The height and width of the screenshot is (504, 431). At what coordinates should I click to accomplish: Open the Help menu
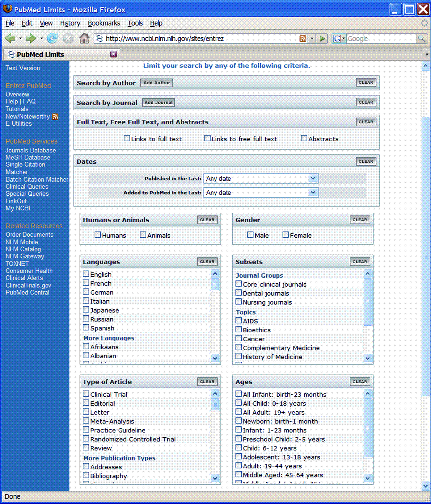click(156, 23)
